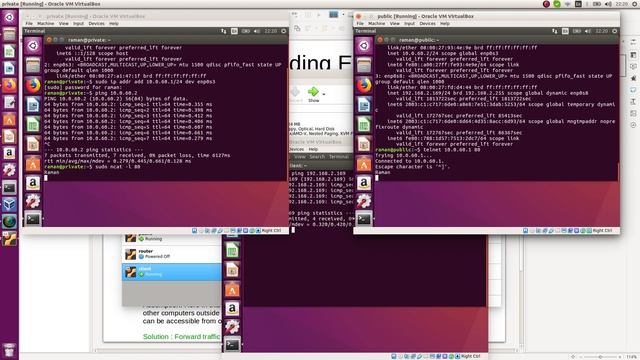Open System Settings in the client VM launcher

click(232, 327)
